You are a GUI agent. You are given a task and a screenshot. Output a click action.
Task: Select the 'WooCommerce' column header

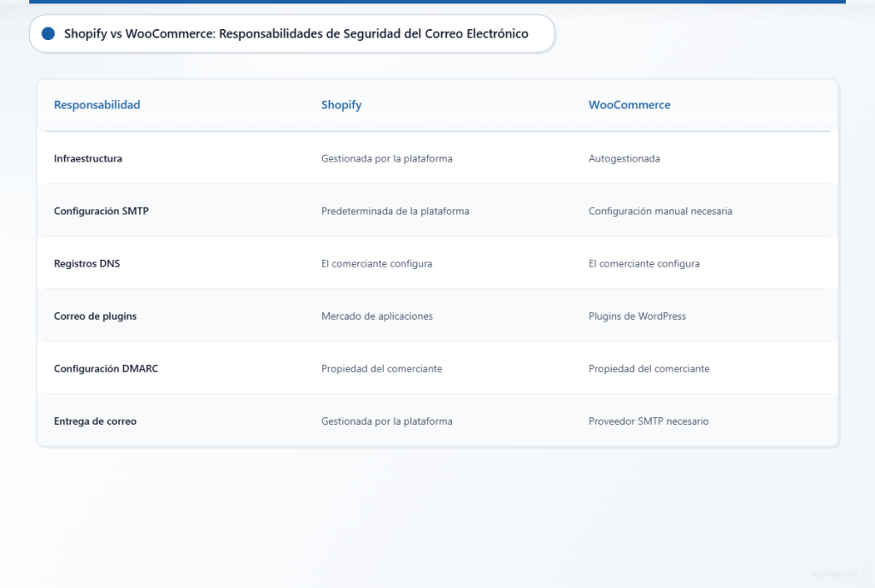630,105
